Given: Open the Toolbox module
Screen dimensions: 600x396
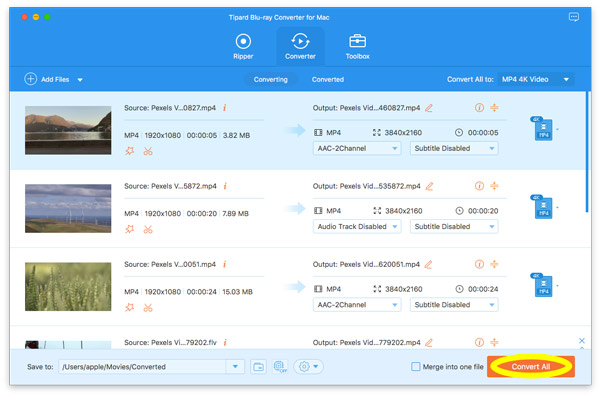Looking at the screenshot, I should tap(357, 46).
